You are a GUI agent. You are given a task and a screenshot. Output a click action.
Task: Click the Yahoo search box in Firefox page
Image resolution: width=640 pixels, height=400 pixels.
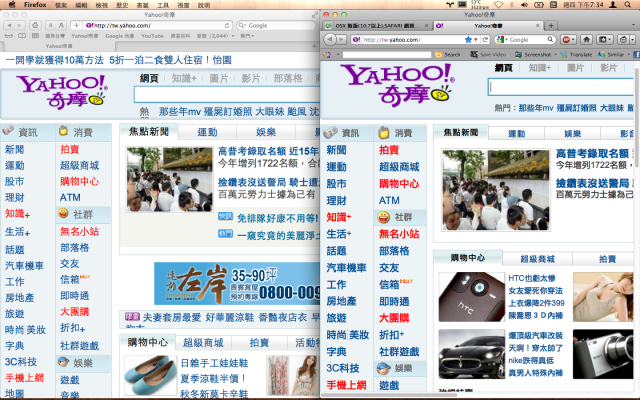click(561, 87)
